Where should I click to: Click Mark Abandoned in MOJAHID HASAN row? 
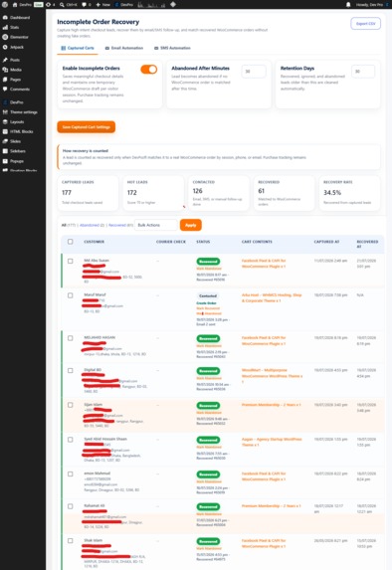coord(209,346)
